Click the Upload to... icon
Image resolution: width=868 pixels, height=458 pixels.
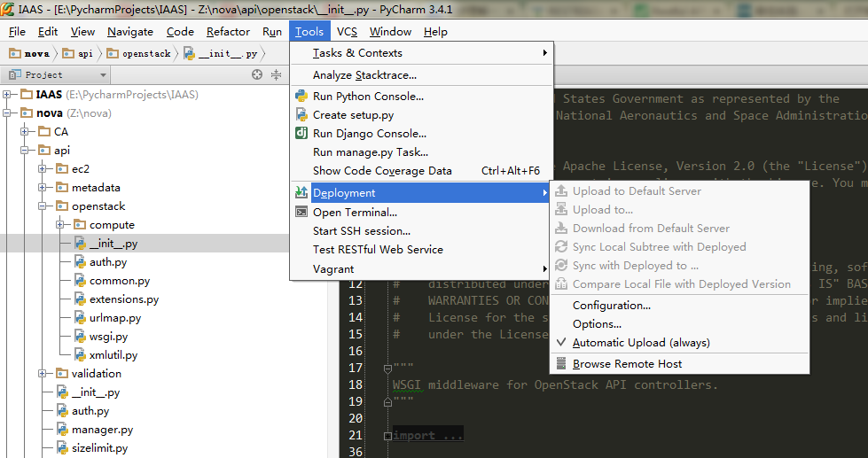tap(561, 210)
